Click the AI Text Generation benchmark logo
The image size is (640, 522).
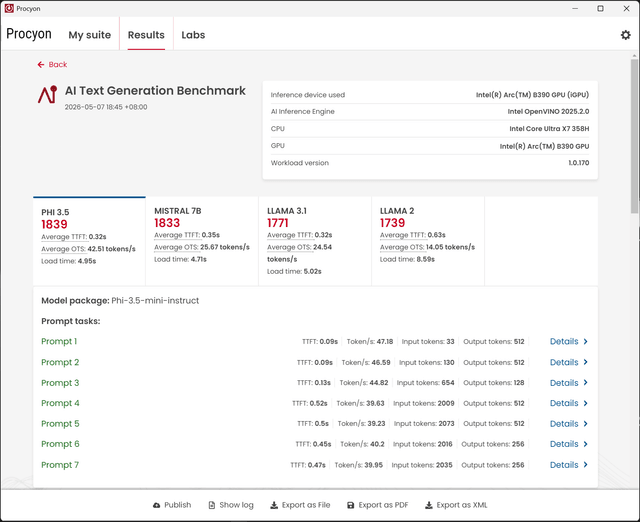click(48, 94)
